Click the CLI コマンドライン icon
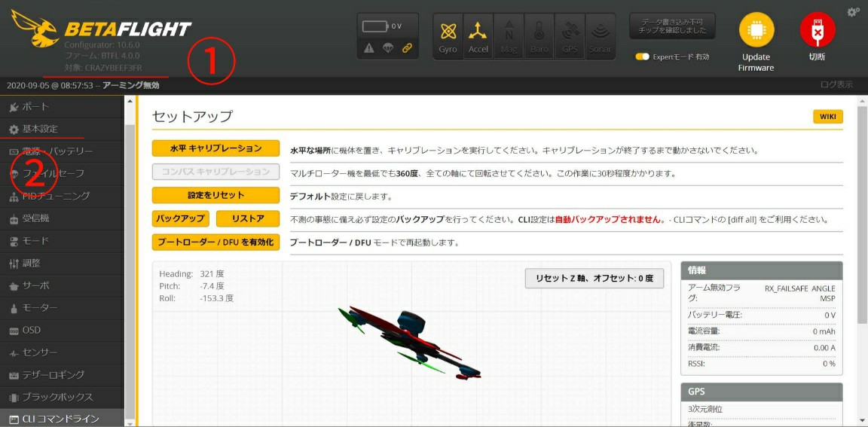 pos(14,419)
